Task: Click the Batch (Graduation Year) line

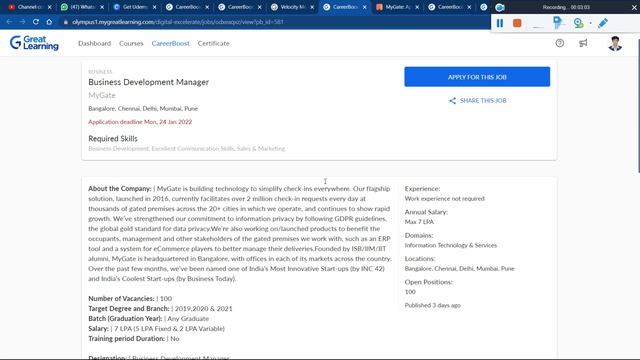Action: pos(149,319)
